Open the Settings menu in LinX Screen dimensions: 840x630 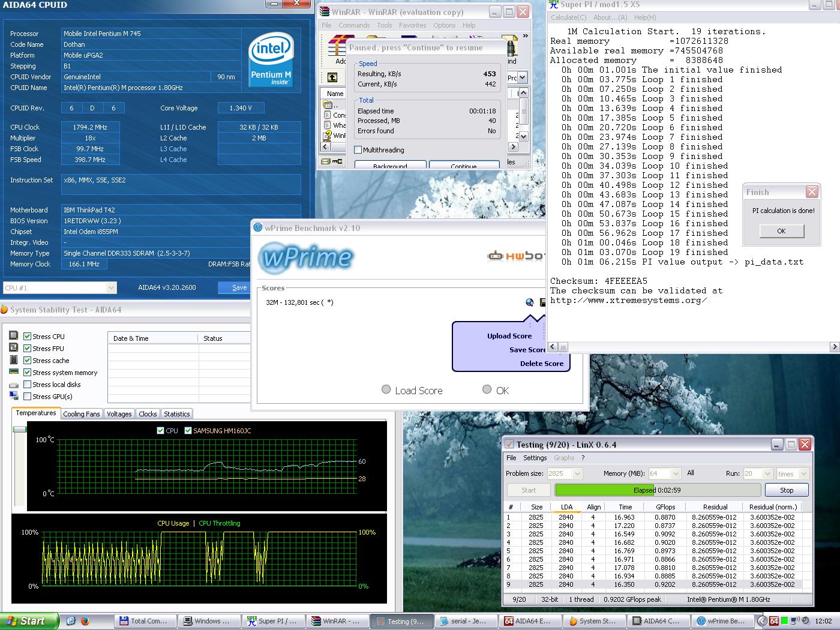pos(535,458)
